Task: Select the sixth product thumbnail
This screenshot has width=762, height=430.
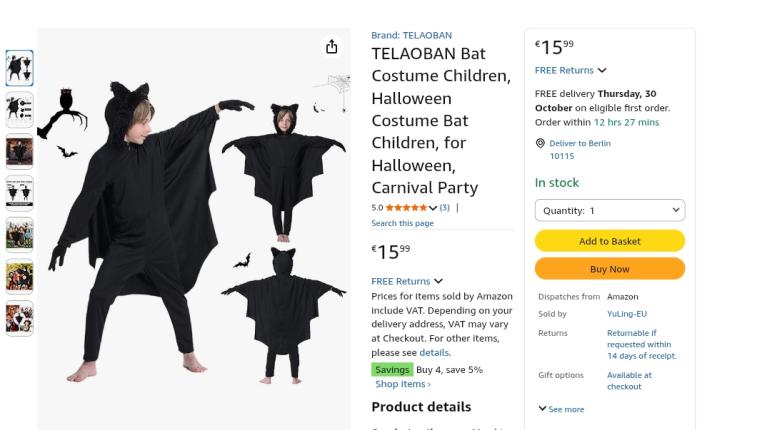Action: (19, 276)
